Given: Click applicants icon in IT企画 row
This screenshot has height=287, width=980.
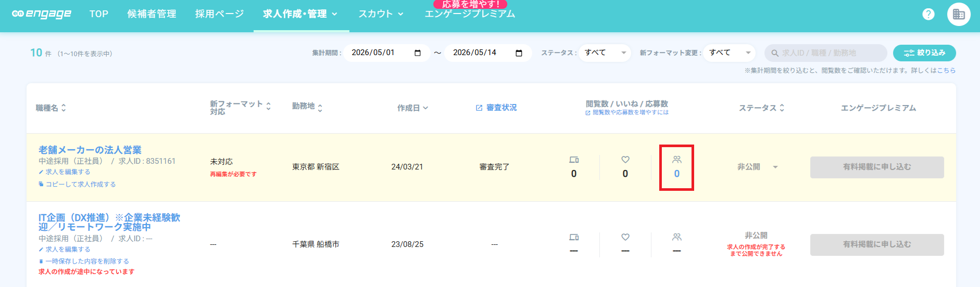Looking at the screenshot, I should click(676, 237).
